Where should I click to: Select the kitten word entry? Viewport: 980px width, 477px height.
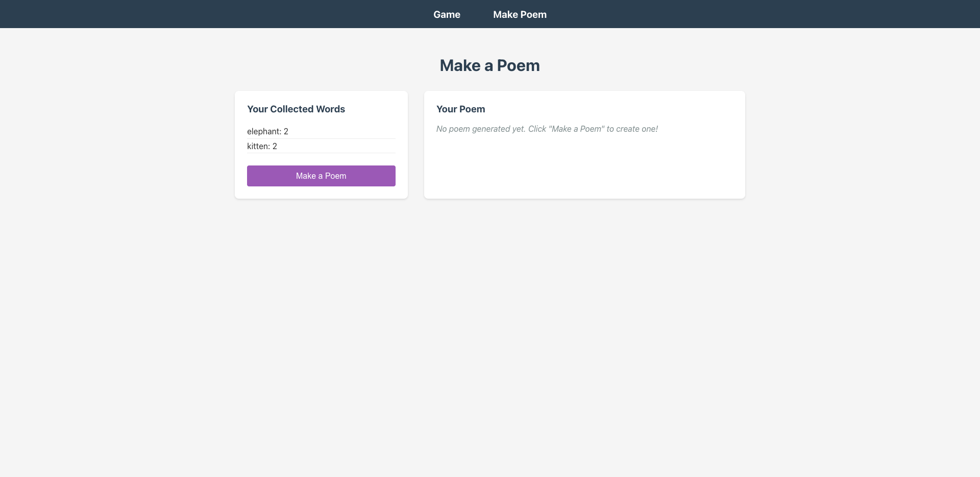(x=321, y=146)
